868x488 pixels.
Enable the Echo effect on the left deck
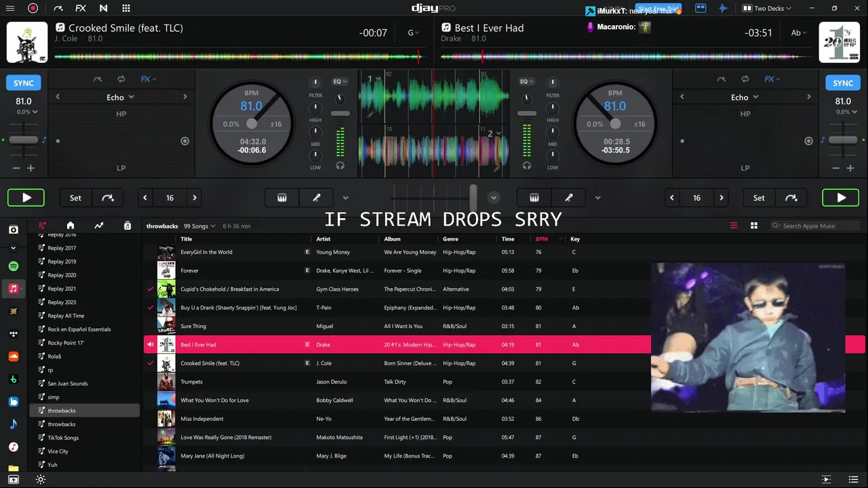[185, 141]
